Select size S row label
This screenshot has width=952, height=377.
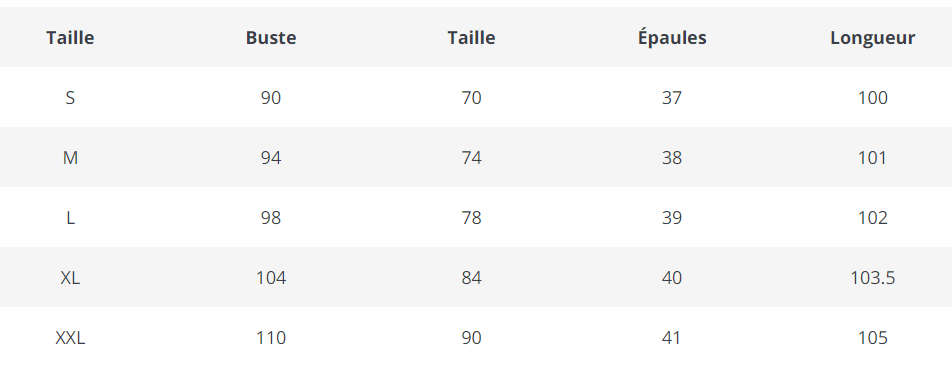tap(70, 98)
